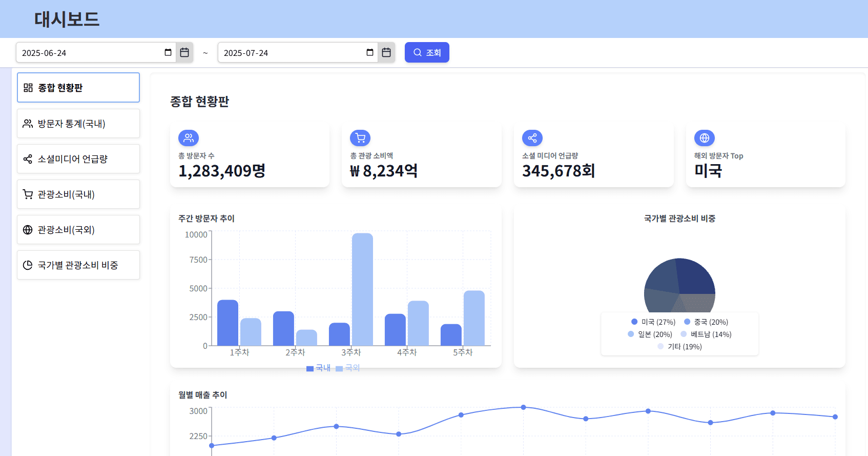Screen dimensions: 868x456
Task: Click dashboard grid icon in 종합 현황판 item
Action: point(28,88)
